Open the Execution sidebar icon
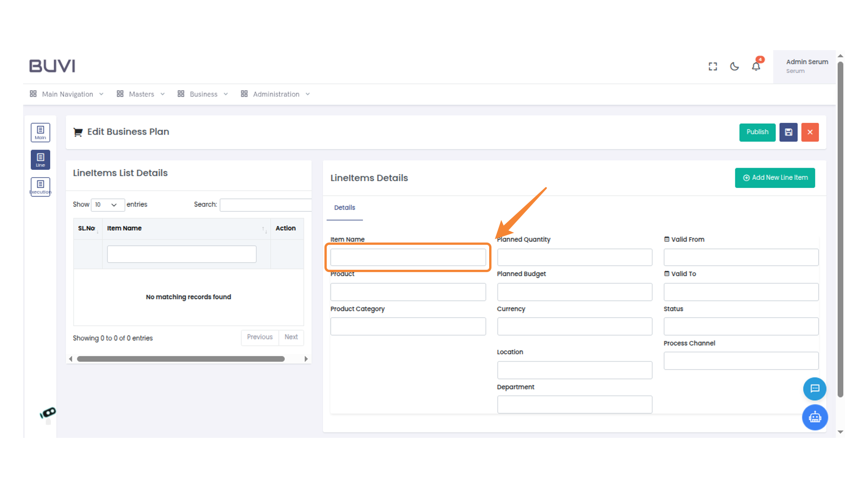Screen dimensions: 868x488 pyautogui.click(x=40, y=187)
